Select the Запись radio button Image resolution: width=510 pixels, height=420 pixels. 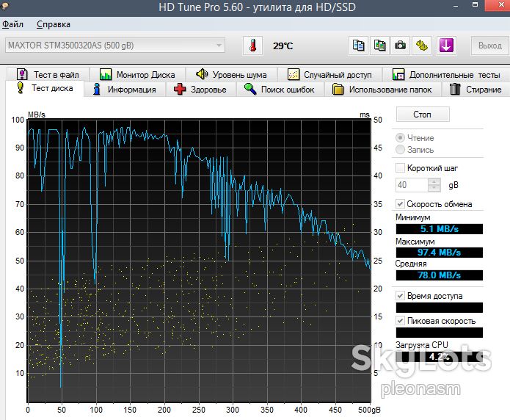click(x=400, y=150)
